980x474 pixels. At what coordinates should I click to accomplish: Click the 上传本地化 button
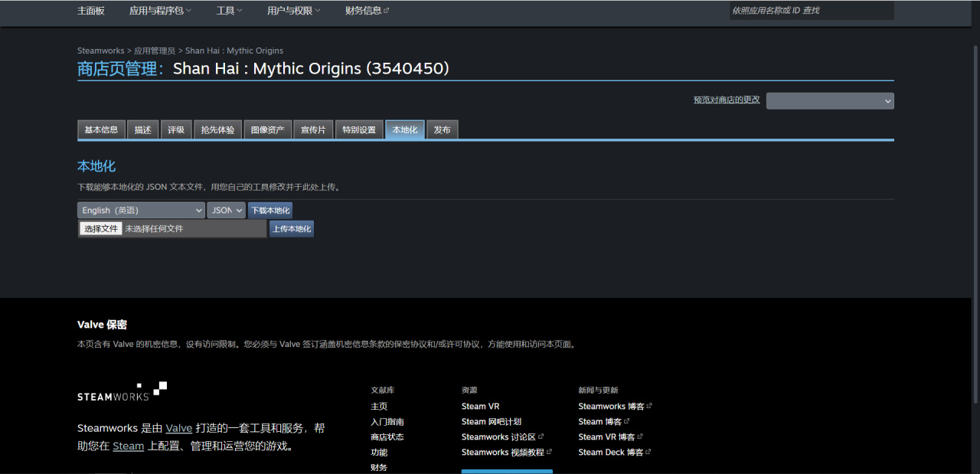point(292,228)
